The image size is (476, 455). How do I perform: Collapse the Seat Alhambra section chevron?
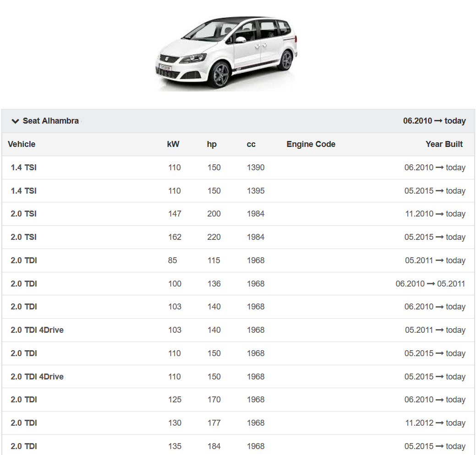point(15,121)
